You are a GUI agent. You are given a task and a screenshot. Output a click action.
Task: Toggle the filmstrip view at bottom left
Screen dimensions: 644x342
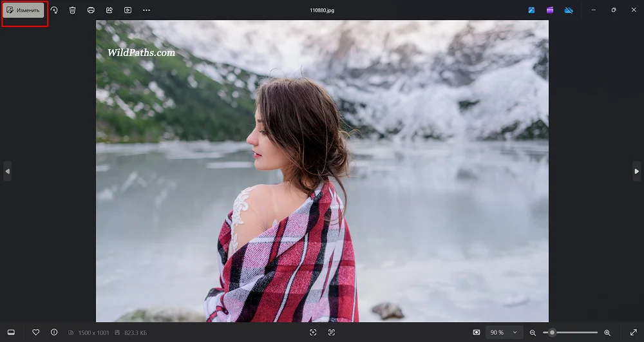tap(11, 332)
